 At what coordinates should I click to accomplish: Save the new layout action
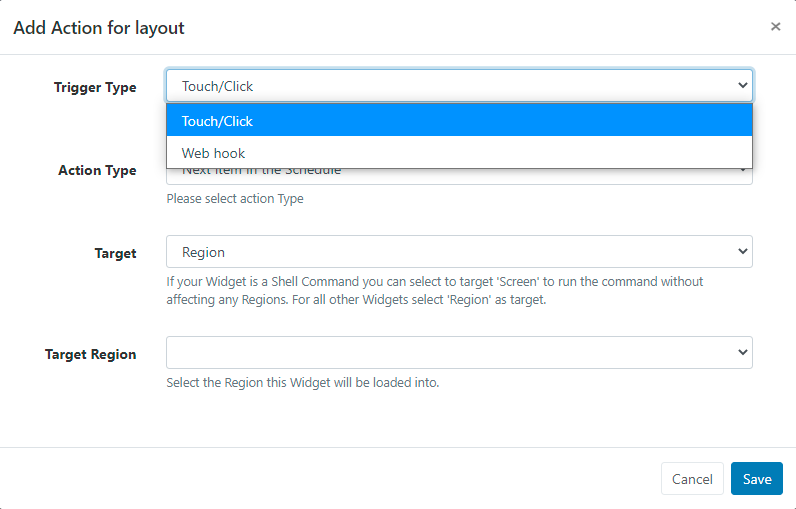(x=756, y=479)
